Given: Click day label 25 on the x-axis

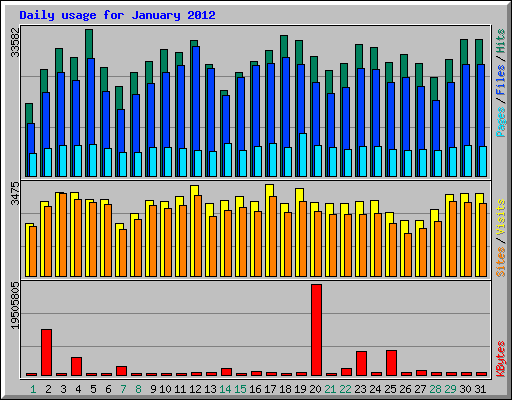Looking at the screenshot, I should pyautogui.click(x=390, y=389).
